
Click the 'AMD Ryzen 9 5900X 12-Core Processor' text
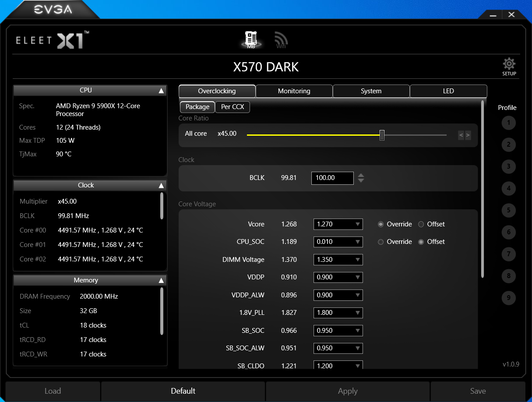pos(98,110)
